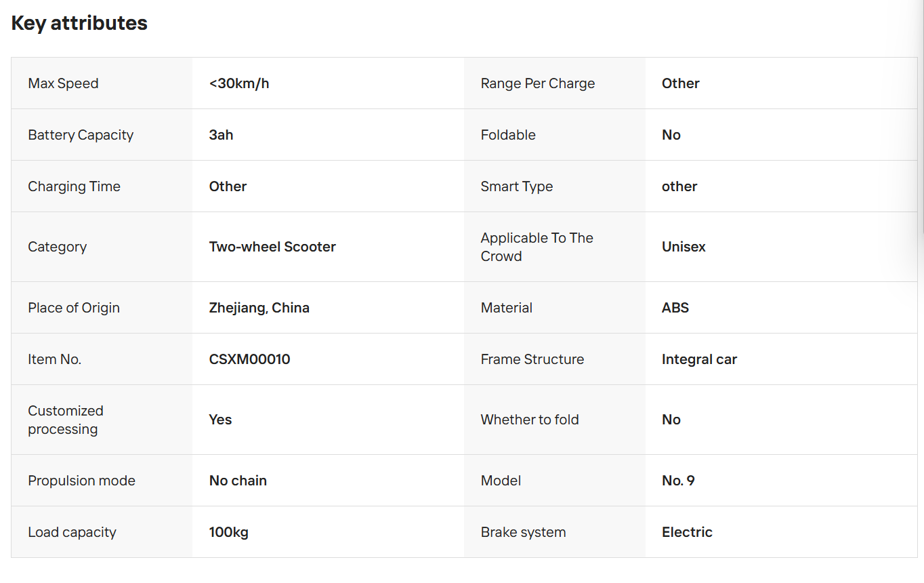924x583 pixels.
Task: Select the CSXM00010 item number
Action: point(249,359)
